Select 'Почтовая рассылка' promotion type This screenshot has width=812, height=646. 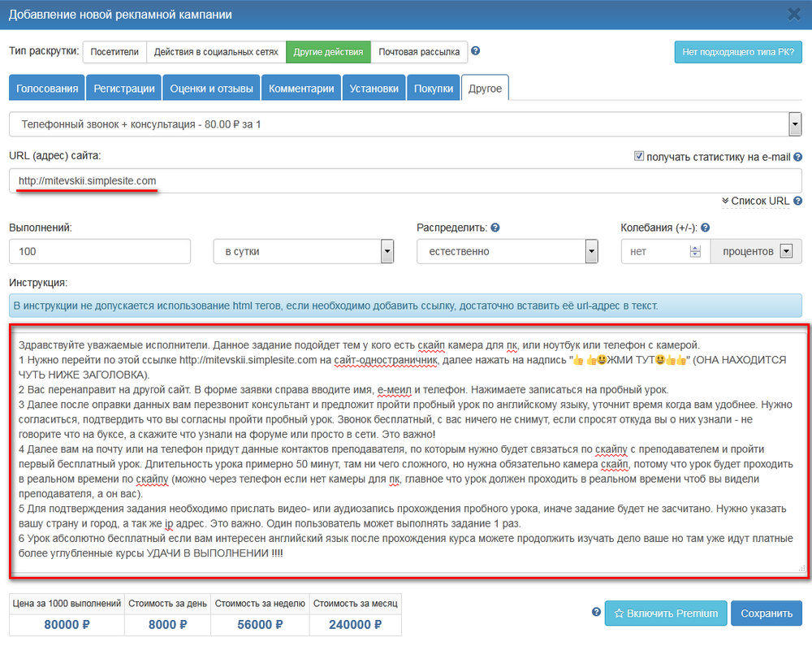419,52
